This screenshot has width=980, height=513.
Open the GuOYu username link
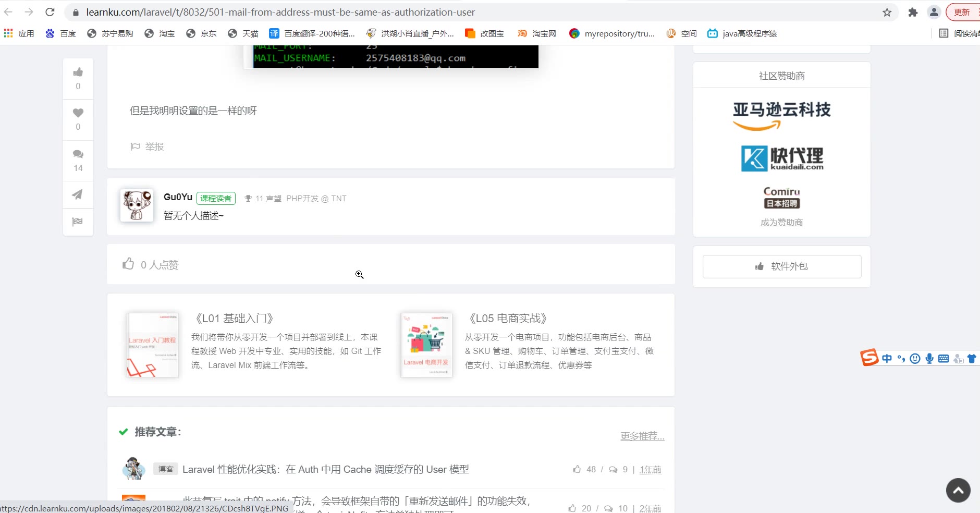tap(178, 197)
